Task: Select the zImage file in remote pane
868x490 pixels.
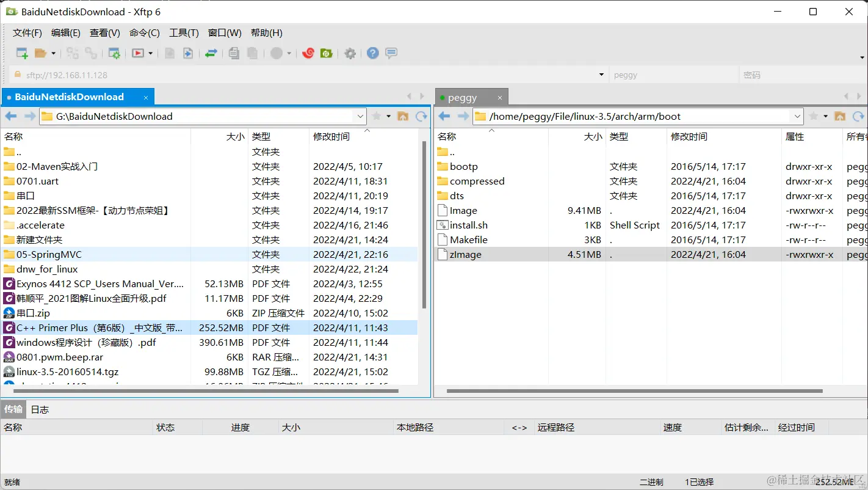Action: [651, 255]
